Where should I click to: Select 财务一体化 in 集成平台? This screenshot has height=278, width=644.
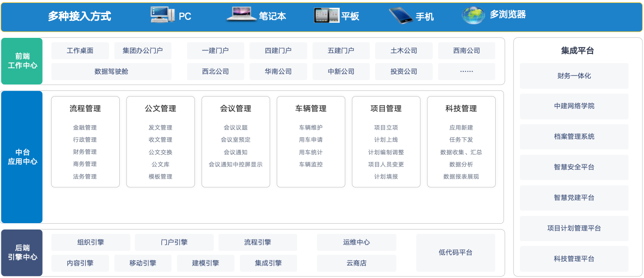pyautogui.click(x=574, y=76)
